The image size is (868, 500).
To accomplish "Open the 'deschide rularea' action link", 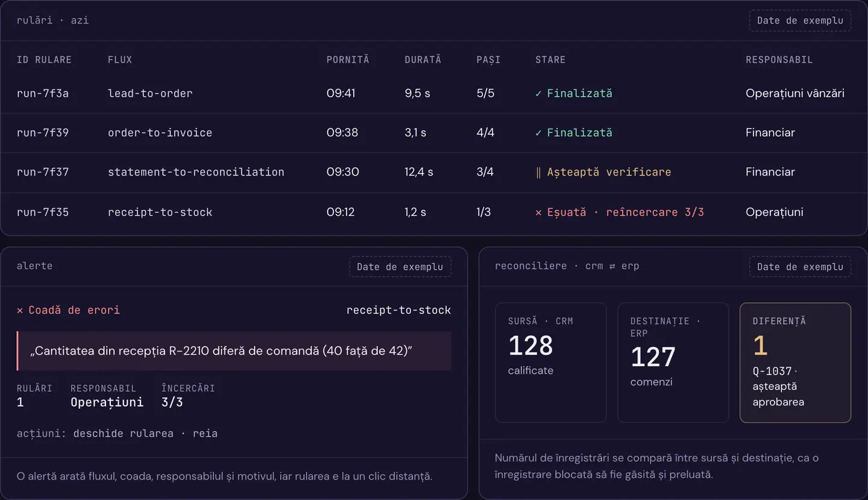I will coord(123,434).
